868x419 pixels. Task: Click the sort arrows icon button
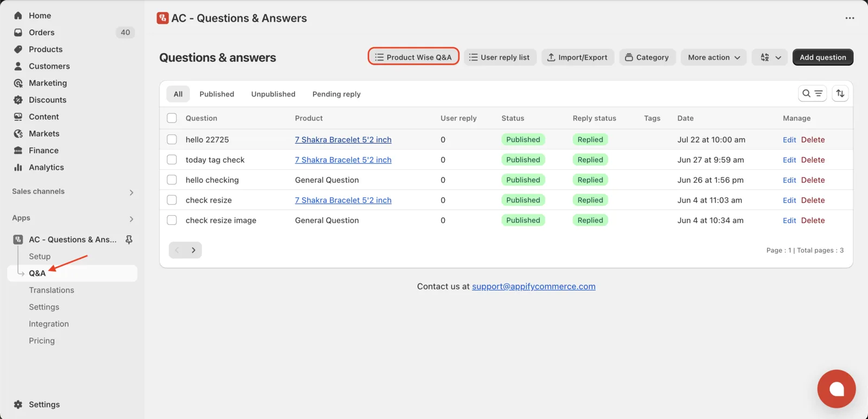pyautogui.click(x=840, y=94)
